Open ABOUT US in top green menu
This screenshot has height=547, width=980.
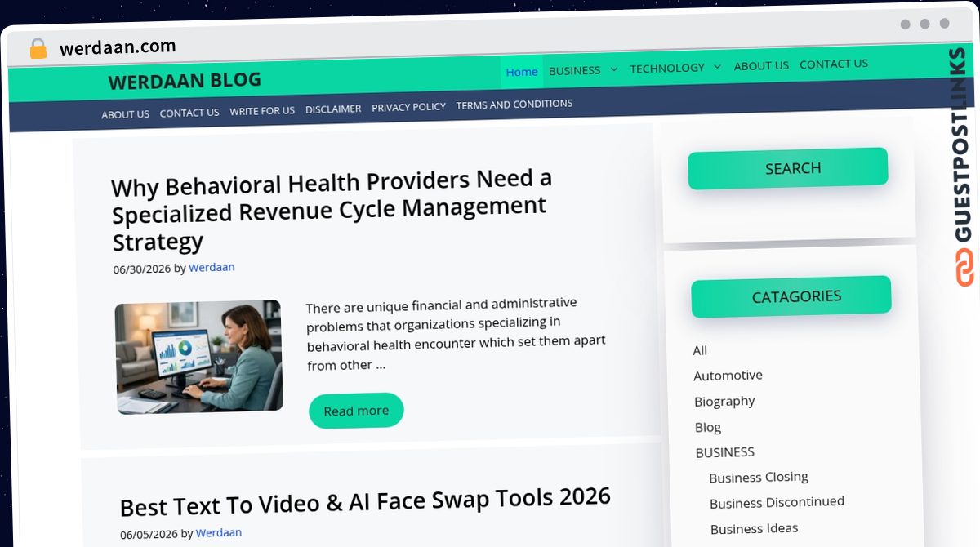coord(761,65)
